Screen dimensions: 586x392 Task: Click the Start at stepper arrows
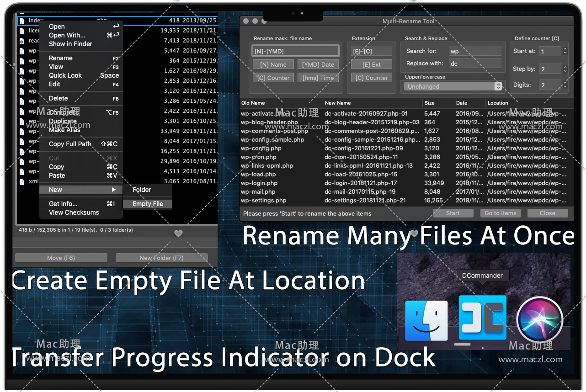coord(565,51)
